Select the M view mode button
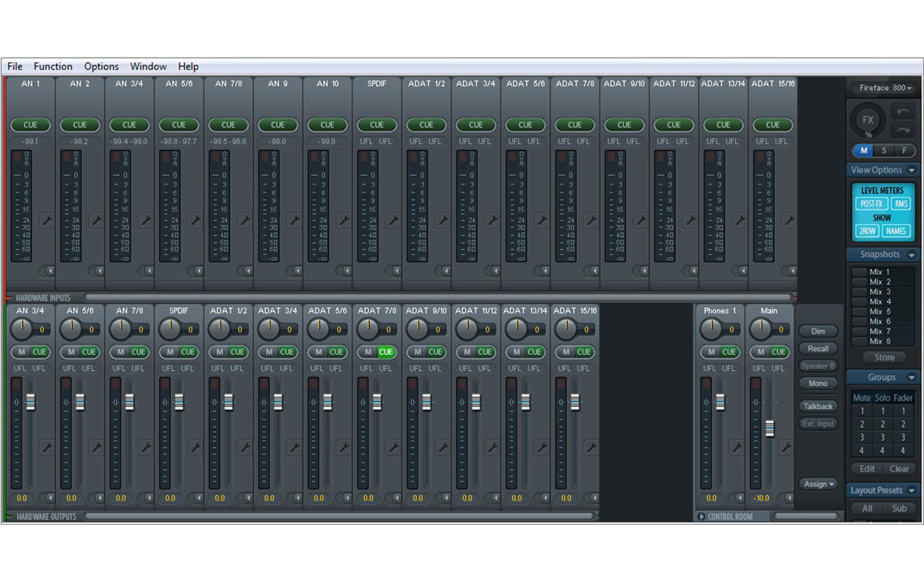Viewport: 924px width, 582px height. pyautogui.click(x=863, y=150)
